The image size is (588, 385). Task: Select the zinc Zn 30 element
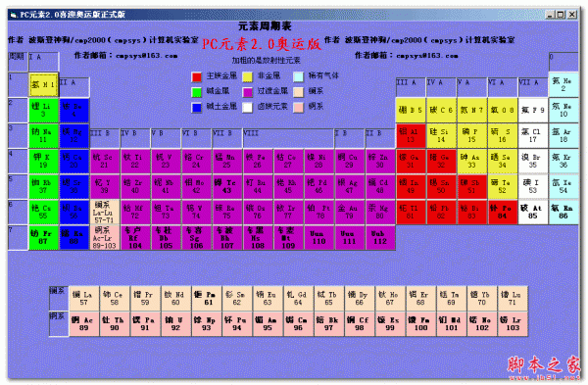tap(380, 162)
